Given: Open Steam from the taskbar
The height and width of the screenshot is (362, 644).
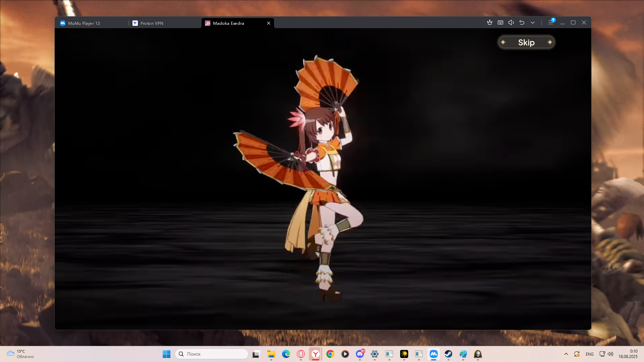Looking at the screenshot, I should (448, 354).
